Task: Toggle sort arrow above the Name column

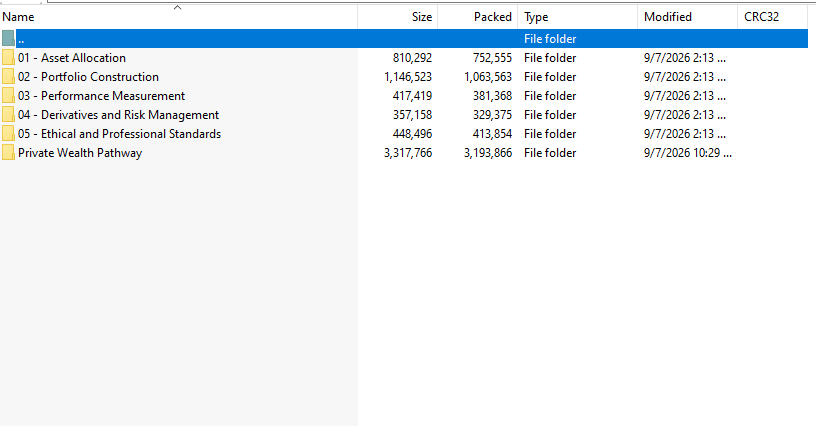Action: pyautogui.click(x=177, y=7)
